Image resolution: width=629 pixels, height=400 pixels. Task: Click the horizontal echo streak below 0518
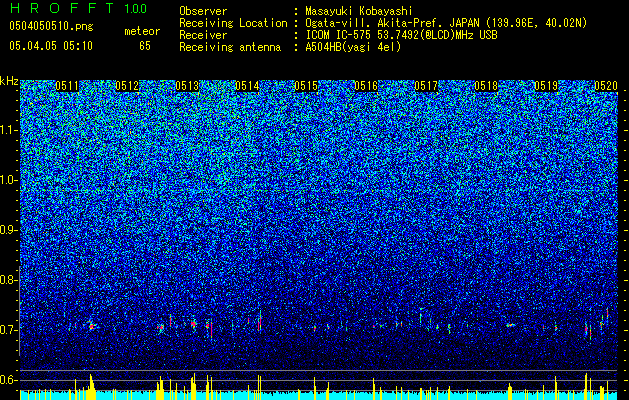click(x=510, y=325)
